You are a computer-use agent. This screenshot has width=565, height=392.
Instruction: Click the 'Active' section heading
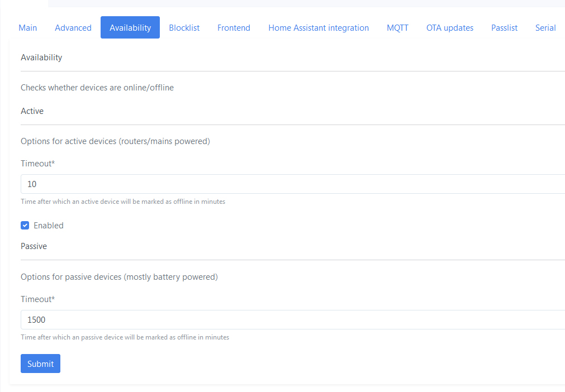click(x=32, y=111)
